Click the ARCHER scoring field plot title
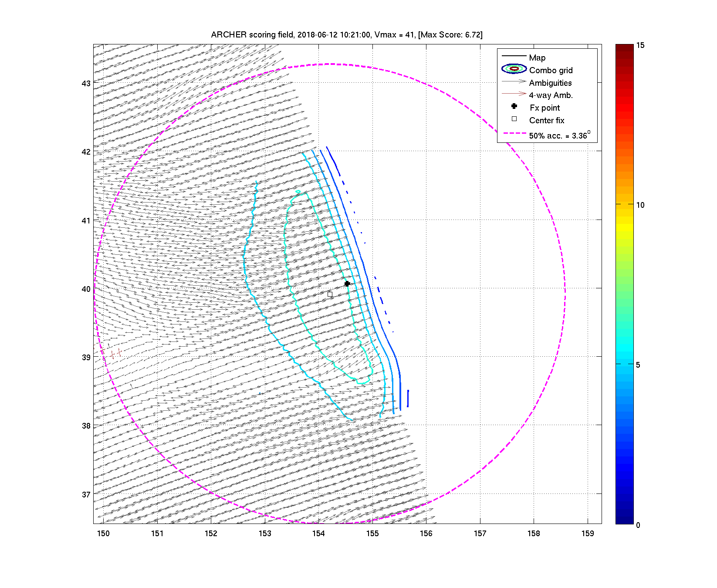 (x=347, y=35)
